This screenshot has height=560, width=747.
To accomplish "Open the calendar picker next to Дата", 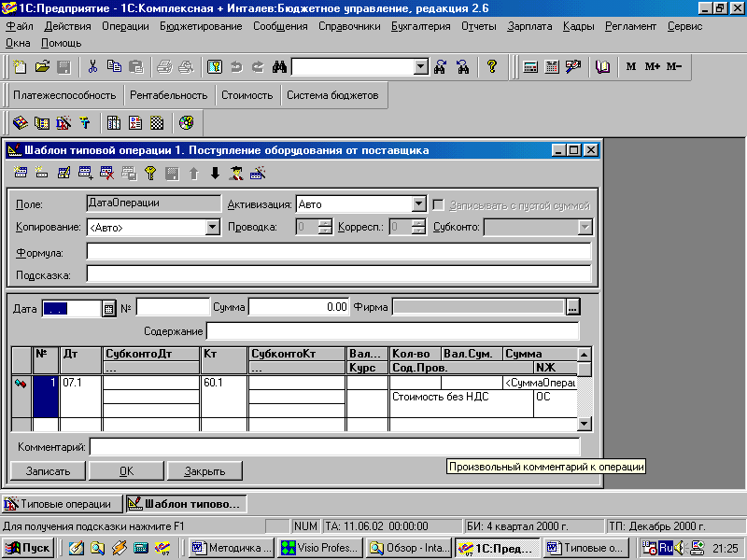I will (x=108, y=309).
